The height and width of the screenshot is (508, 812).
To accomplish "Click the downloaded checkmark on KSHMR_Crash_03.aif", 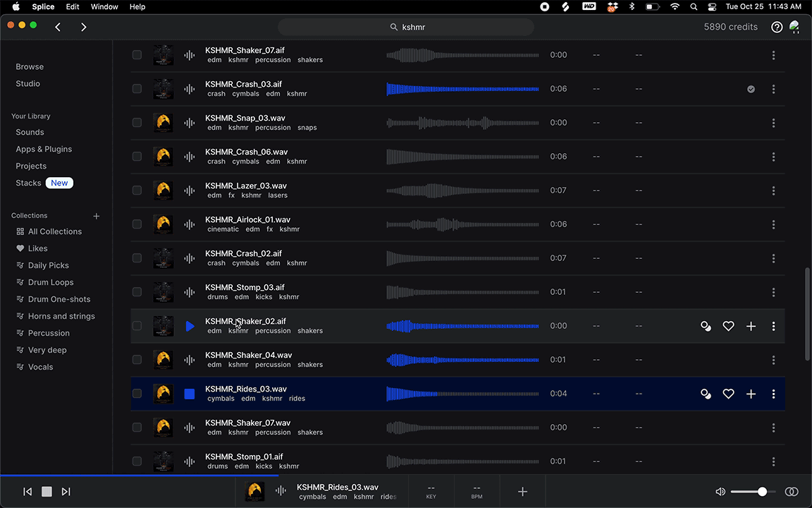I will click(751, 89).
